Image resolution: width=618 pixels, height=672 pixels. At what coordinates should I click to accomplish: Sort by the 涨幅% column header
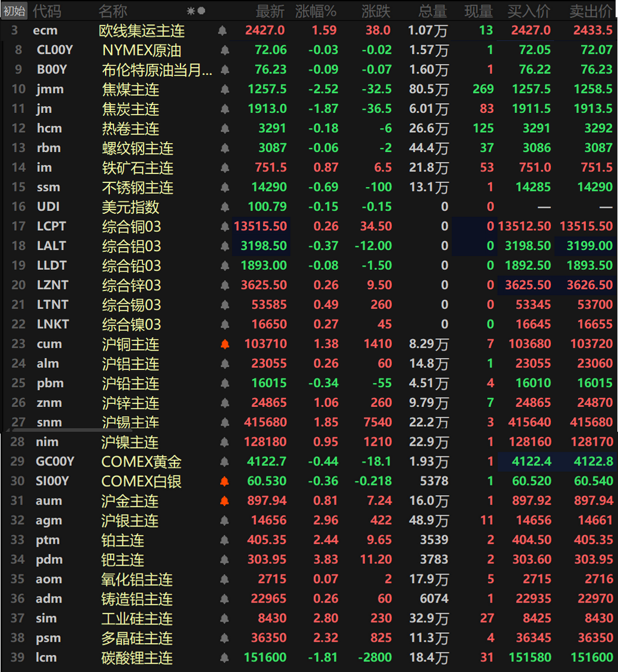tap(316, 11)
